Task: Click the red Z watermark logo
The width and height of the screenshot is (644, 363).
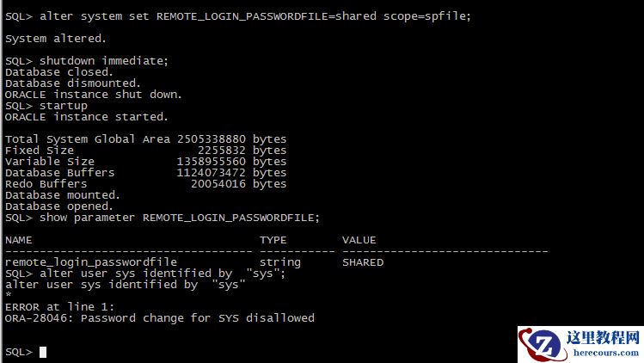Action: [544, 345]
